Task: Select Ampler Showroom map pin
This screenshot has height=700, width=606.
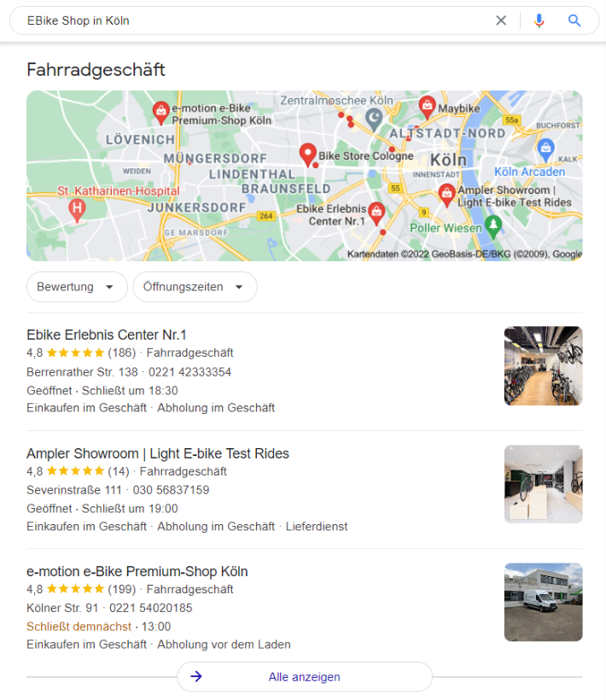Action: (x=446, y=195)
